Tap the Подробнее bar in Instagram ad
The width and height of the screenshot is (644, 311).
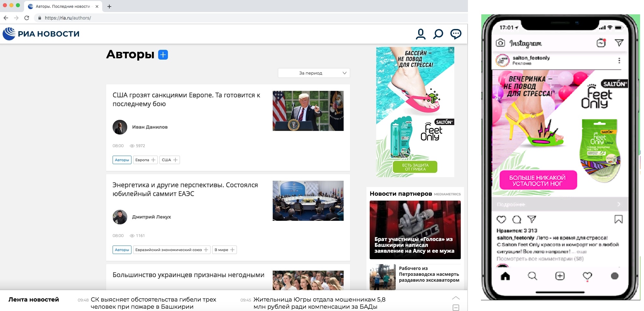[x=560, y=204]
